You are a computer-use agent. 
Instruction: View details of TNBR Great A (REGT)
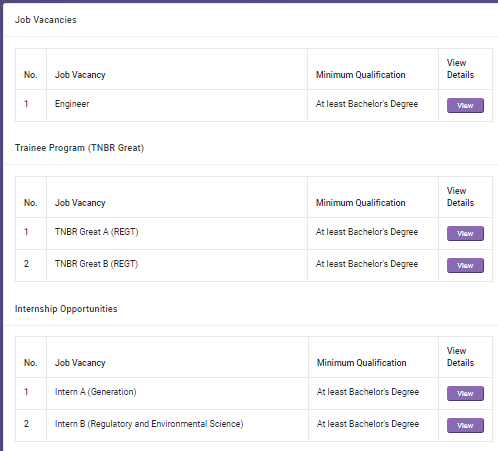tap(465, 233)
